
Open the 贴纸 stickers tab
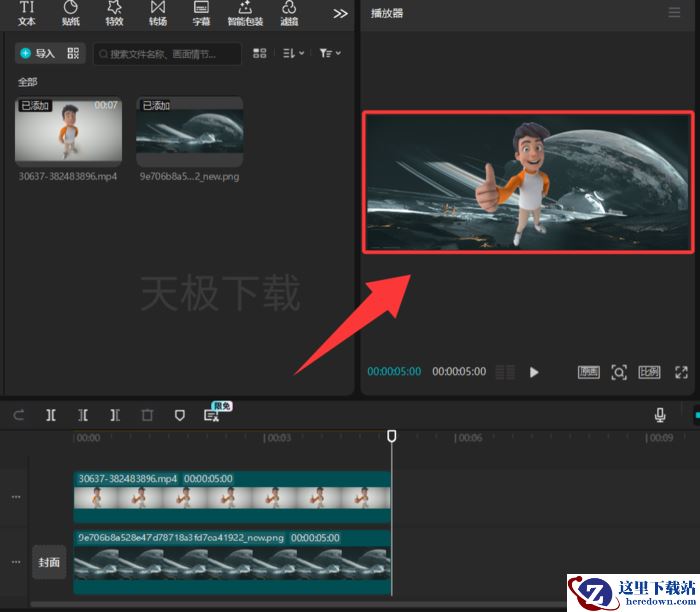[x=71, y=13]
